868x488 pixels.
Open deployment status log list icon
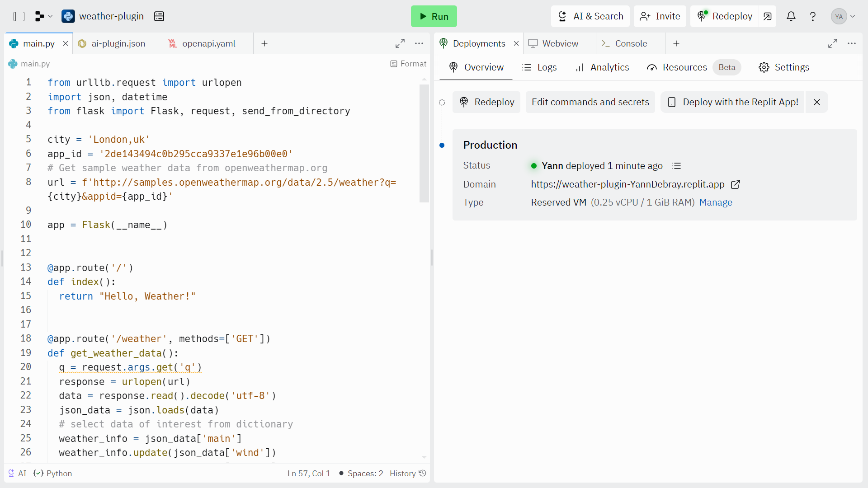click(676, 166)
